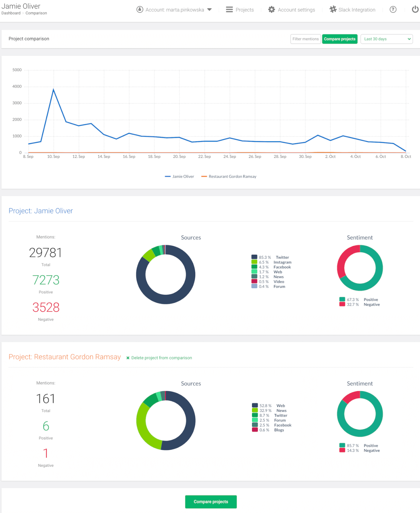The image size is (420, 513).
Task: Open the help question mark icon
Action: [393, 9]
